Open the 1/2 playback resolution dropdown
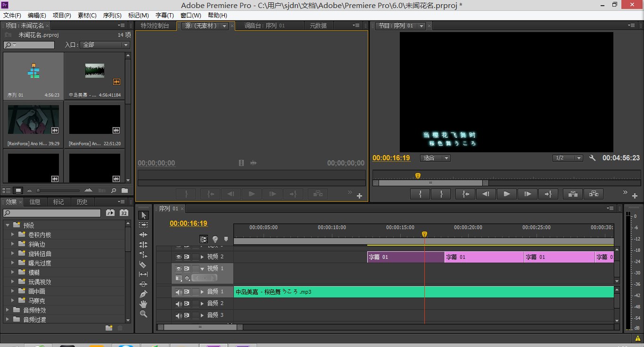The height and width of the screenshot is (347, 644). point(568,158)
